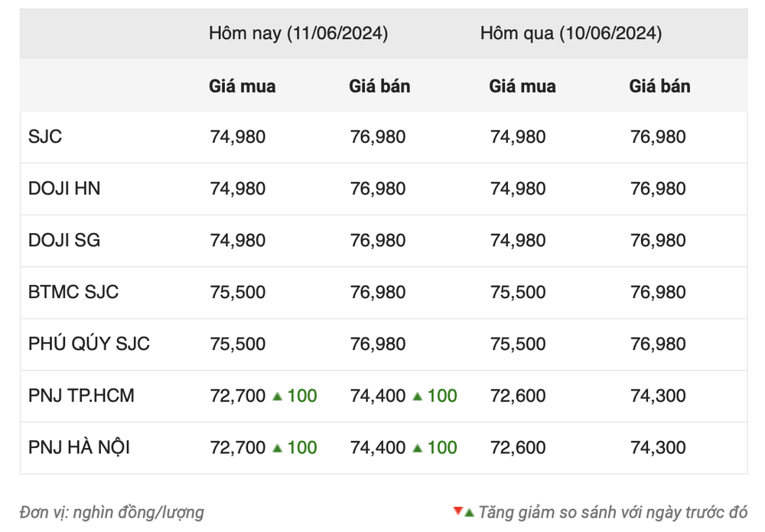Select the Hôm nay (11/06/2024) header

298,33
